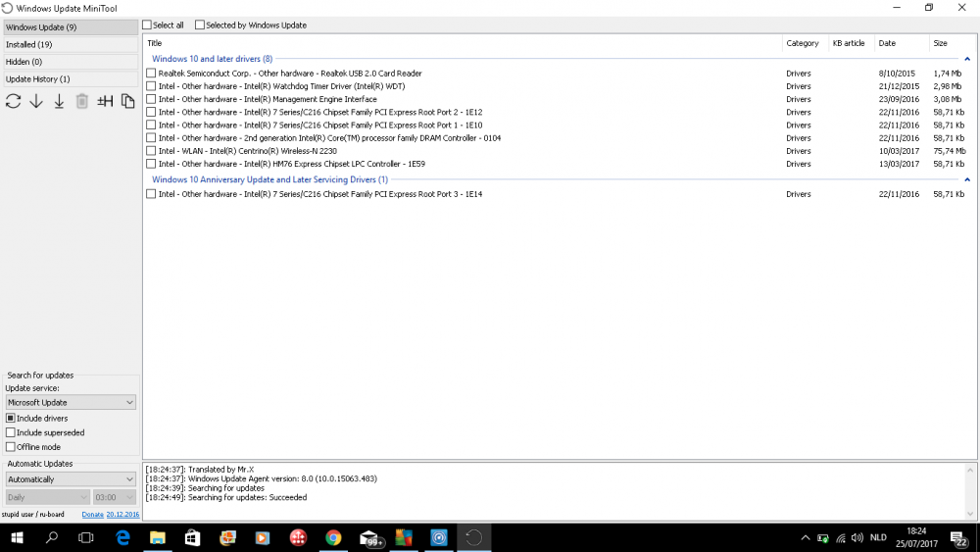Sort by the KB article column header

852,43
